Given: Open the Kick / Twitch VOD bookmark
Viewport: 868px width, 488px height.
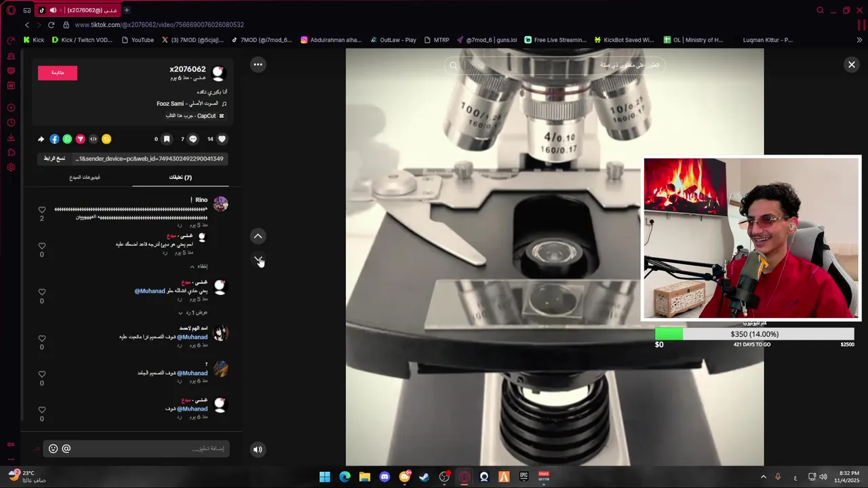Looking at the screenshot, I should click(82, 40).
